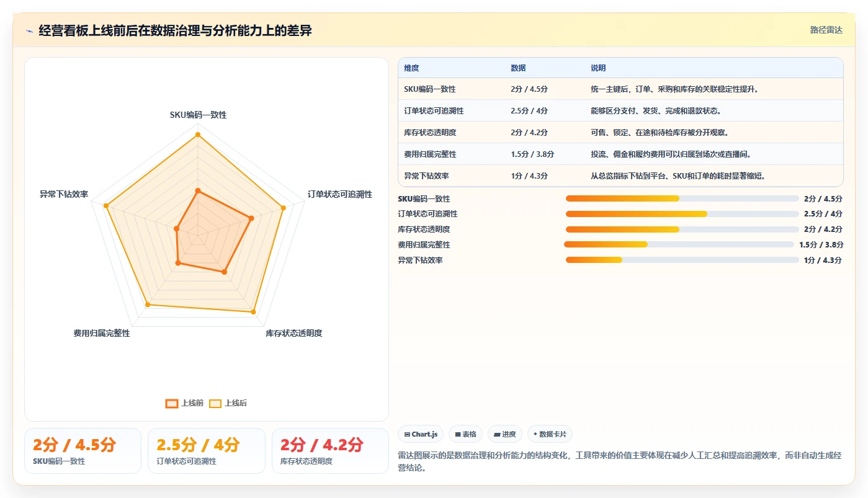Select the 表格 tag chip
868x498 pixels.
pyautogui.click(x=465, y=434)
